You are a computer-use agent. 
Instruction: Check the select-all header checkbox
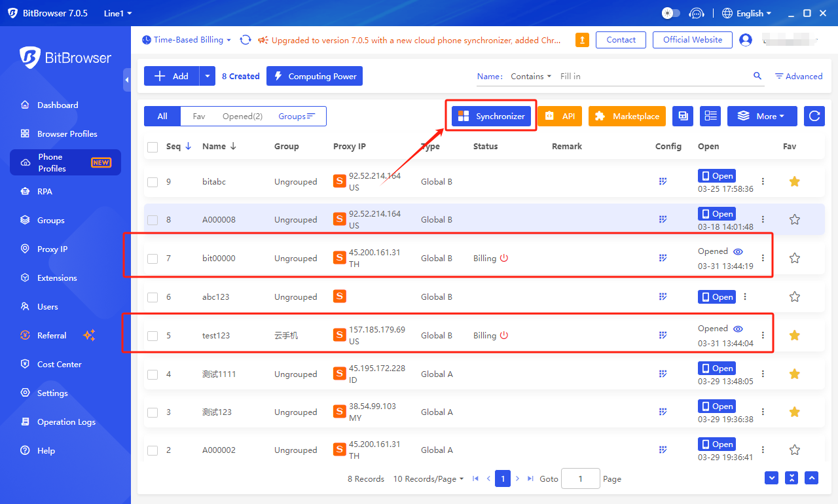tap(153, 147)
